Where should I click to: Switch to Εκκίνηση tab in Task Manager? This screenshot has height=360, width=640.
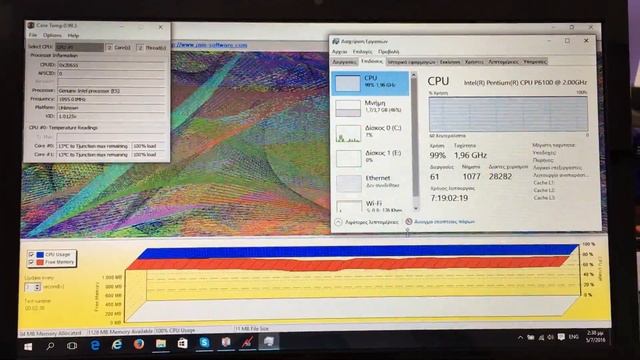[450, 62]
